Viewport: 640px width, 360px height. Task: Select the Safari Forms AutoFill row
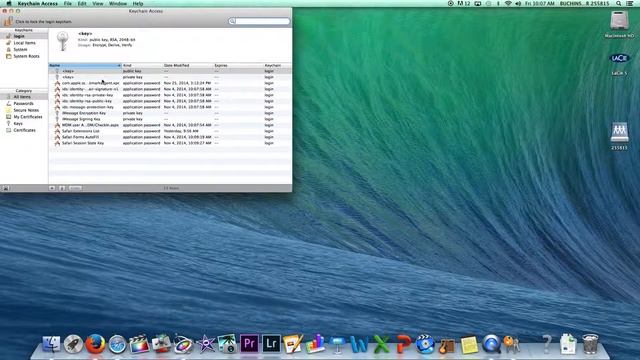pyautogui.click(x=170, y=137)
